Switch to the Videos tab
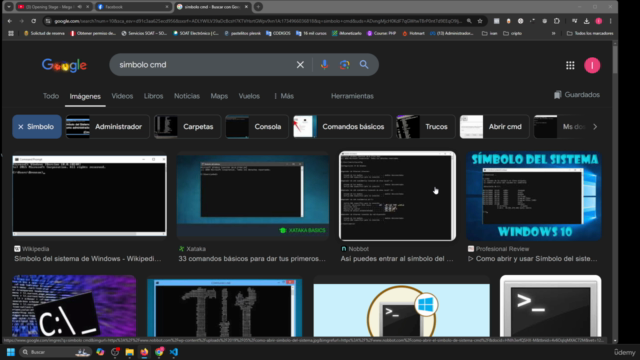This screenshot has height=360, width=640. 122,96
